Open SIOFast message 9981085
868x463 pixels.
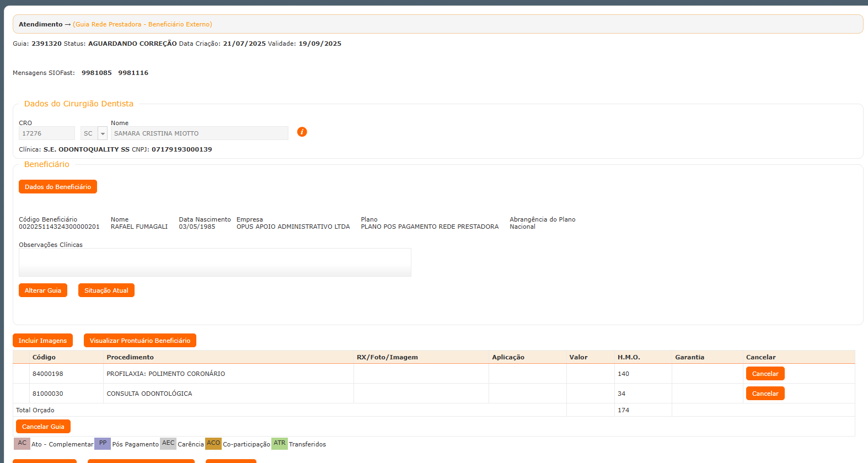pos(97,73)
